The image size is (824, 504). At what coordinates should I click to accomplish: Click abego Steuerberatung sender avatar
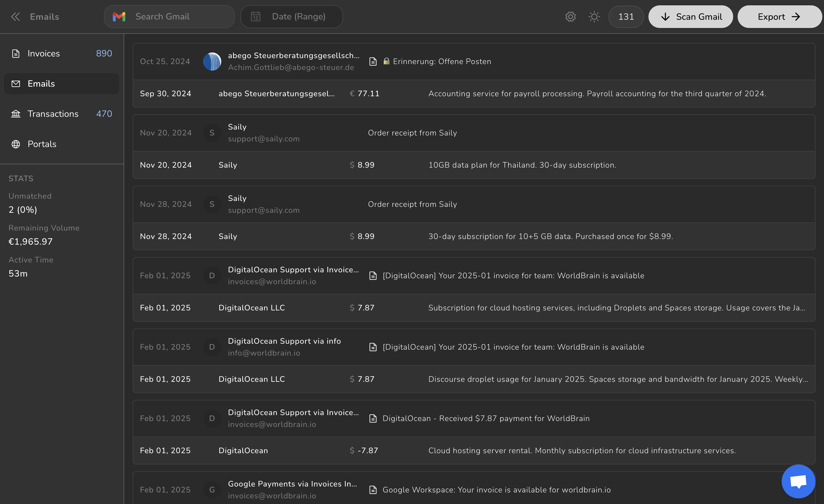pyautogui.click(x=212, y=62)
